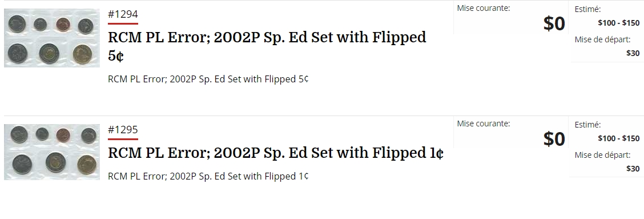Open the Flipped 1¢ lot title
Screen dimensions: 644x219
(276, 153)
